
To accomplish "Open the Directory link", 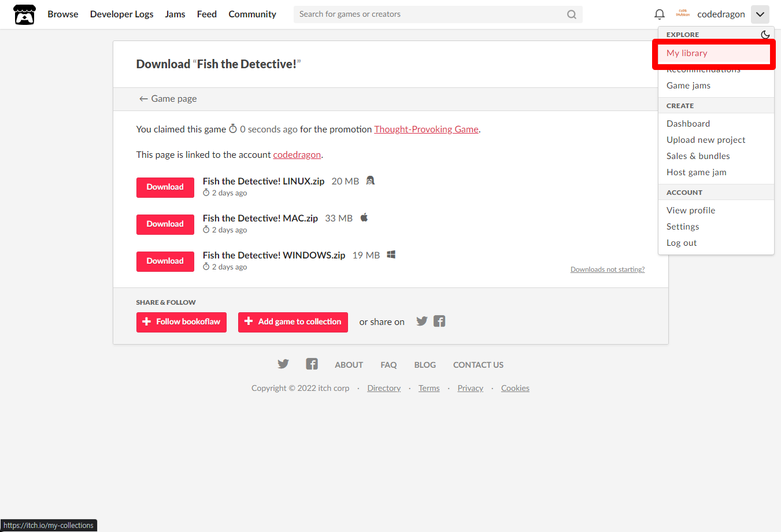I will click(x=384, y=389).
